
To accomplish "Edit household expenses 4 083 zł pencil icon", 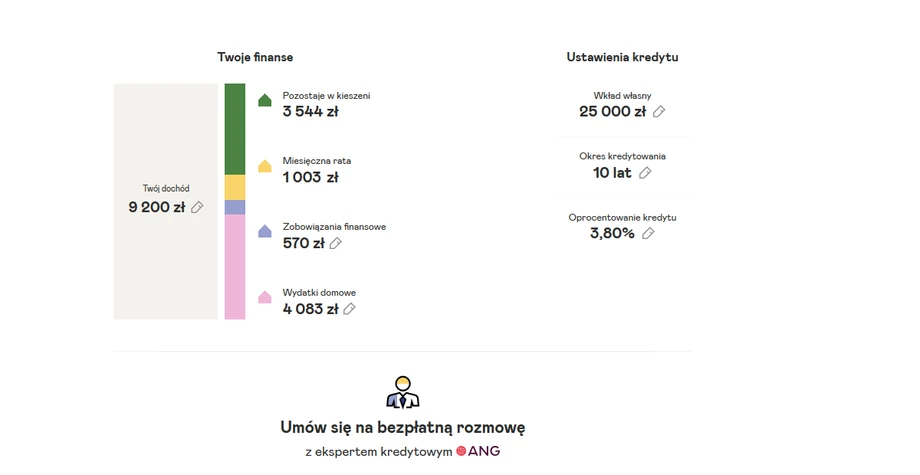I will click(x=349, y=309).
